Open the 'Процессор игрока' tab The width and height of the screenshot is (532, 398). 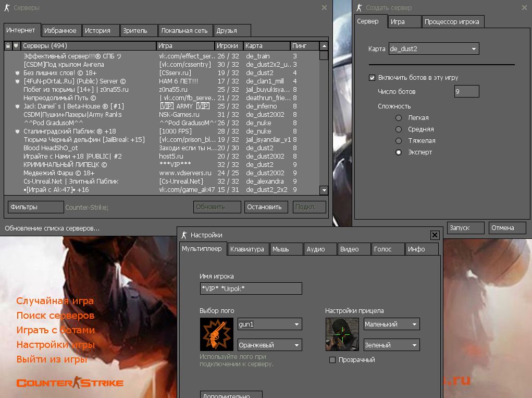pos(453,22)
